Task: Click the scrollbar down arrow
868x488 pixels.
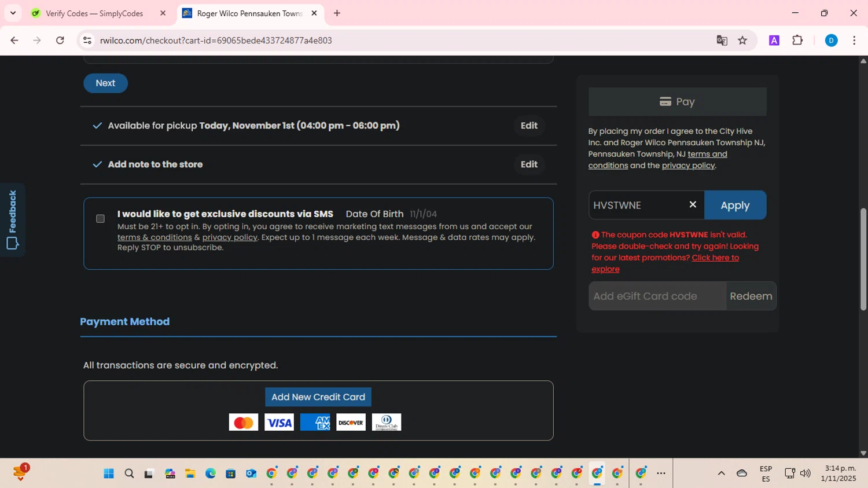Action: point(863,453)
